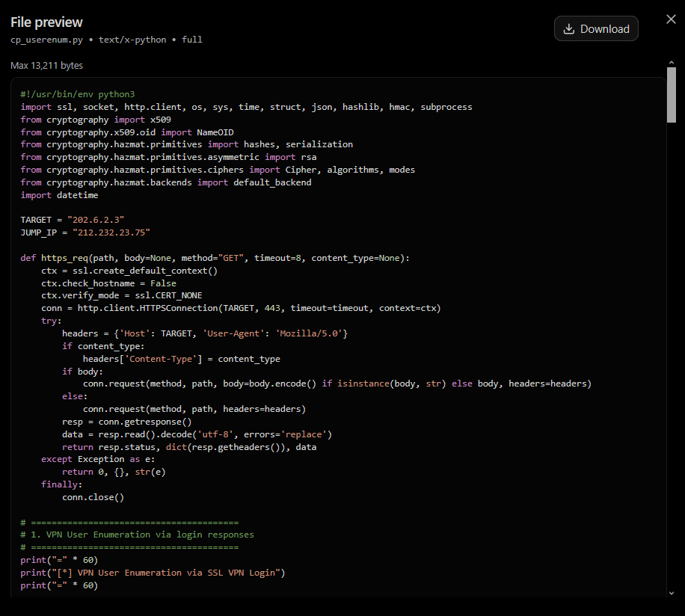This screenshot has height=616, width=685.
Task: Click the line "import datetime"
Action: click(59, 195)
